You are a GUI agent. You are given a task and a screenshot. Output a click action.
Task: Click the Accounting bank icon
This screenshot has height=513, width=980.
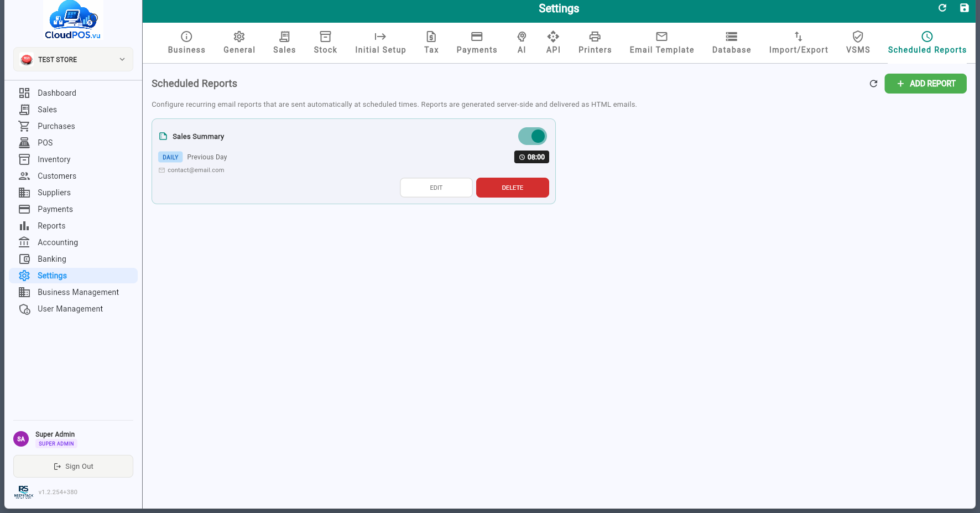24,242
